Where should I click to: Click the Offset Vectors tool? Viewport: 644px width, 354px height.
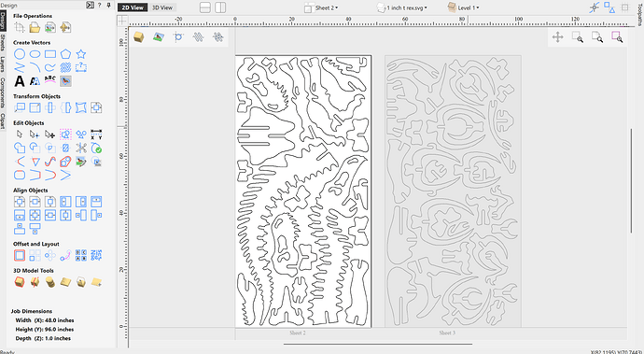(20, 255)
